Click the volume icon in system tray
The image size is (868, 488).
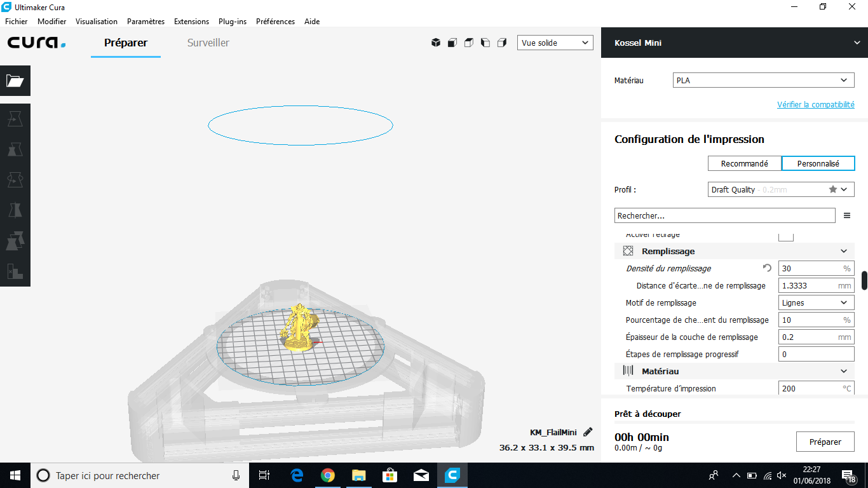click(x=783, y=475)
